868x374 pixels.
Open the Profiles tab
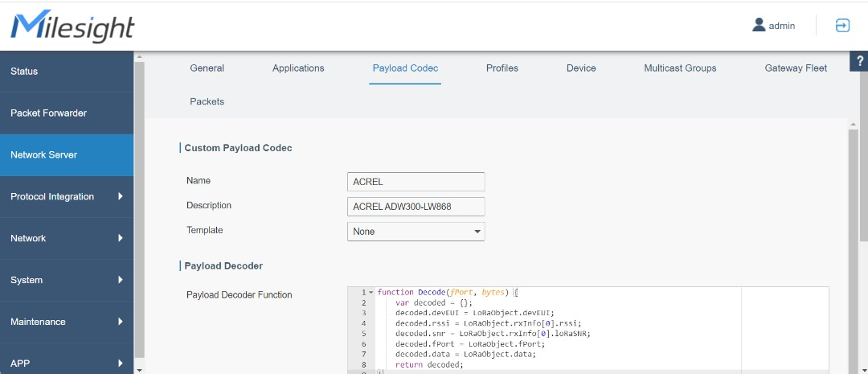(502, 68)
